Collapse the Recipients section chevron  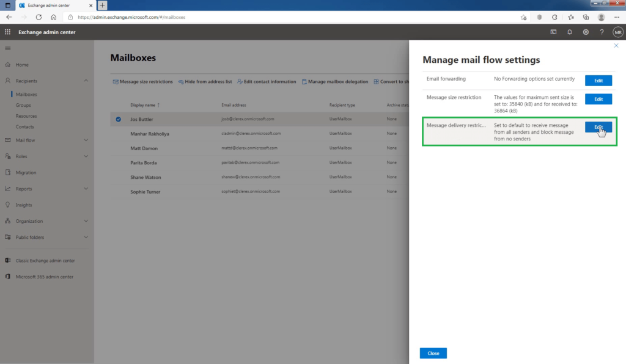(86, 81)
